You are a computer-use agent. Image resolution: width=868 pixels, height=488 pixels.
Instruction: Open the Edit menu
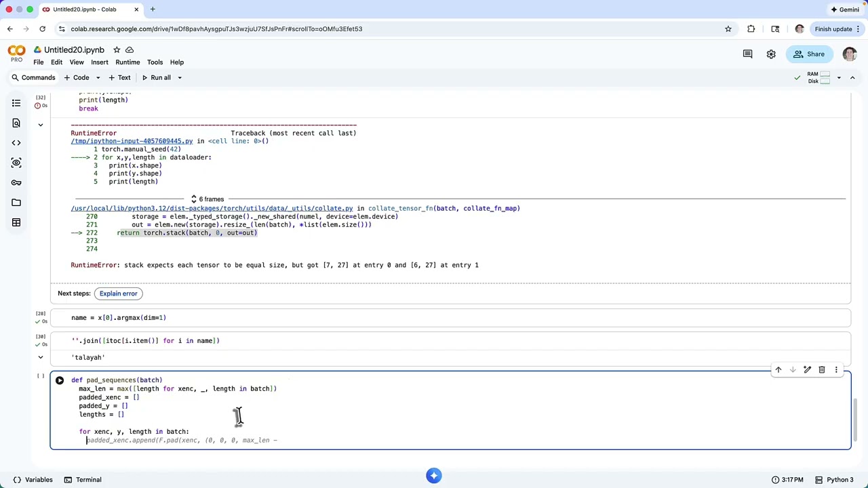point(57,62)
